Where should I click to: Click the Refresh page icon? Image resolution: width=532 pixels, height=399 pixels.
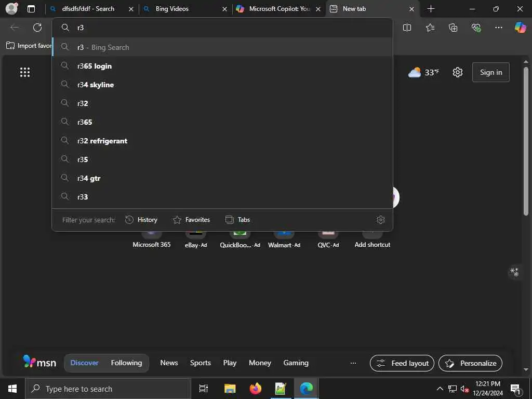(37, 28)
